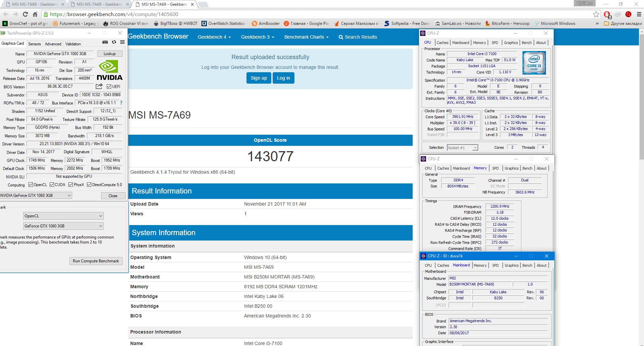
Task: Click the browser back arrow
Action: tap(6, 14)
